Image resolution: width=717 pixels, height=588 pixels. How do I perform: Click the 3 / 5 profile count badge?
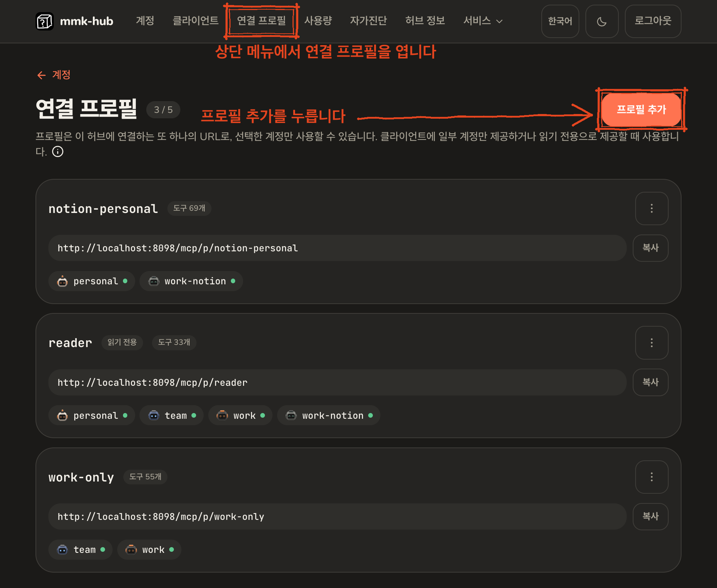tap(163, 110)
